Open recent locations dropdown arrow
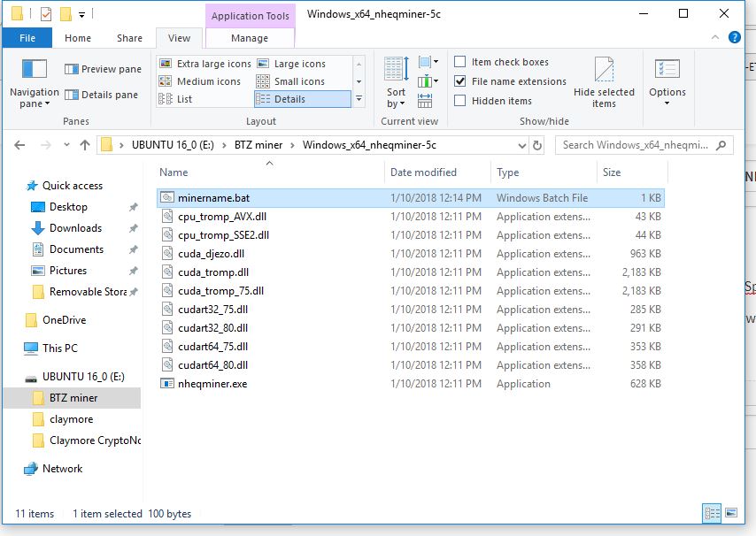This screenshot has width=756, height=536. point(66,145)
